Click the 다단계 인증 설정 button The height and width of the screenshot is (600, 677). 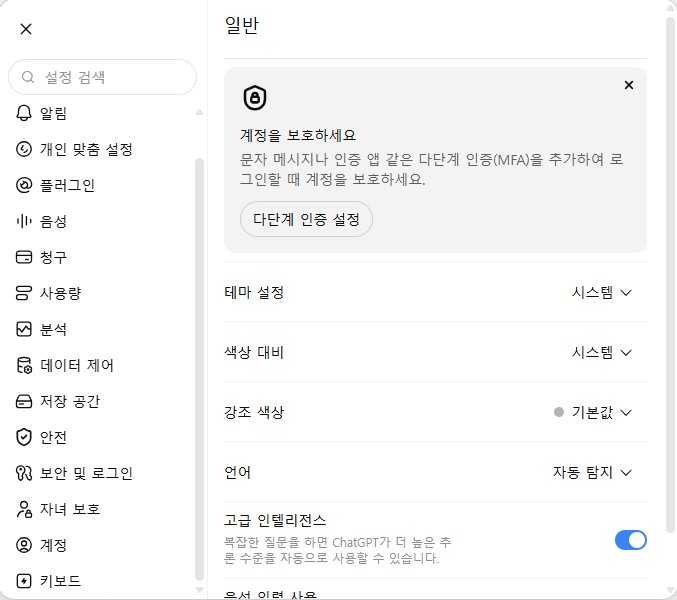306,219
